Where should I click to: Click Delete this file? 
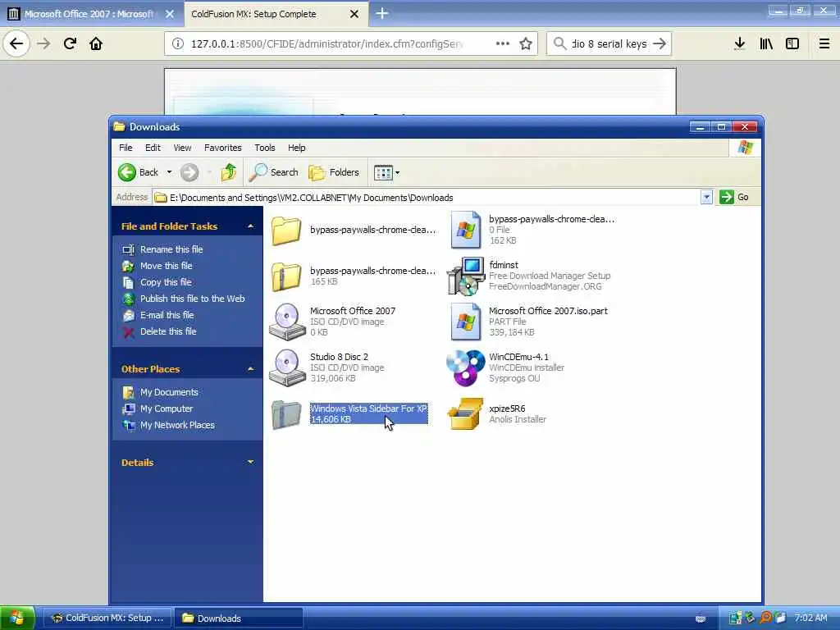[x=168, y=331]
